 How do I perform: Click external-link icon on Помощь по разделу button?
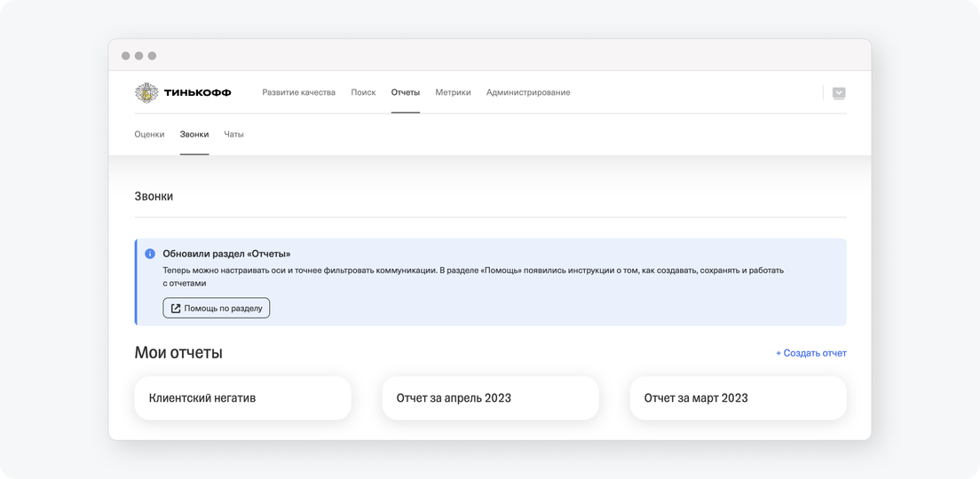(x=176, y=309)
